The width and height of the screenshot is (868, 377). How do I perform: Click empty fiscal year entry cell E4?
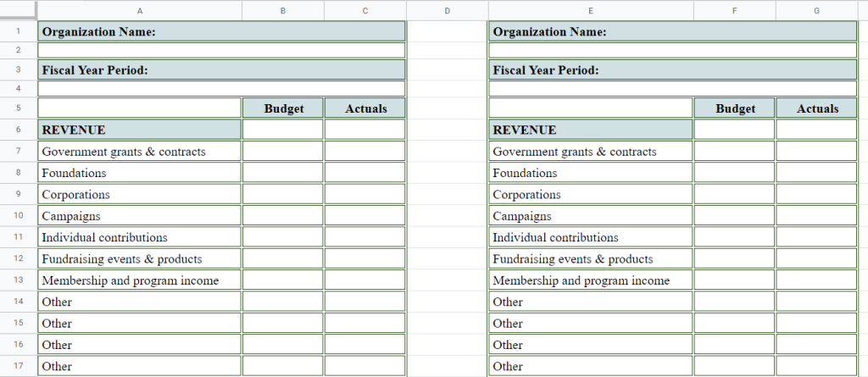pos(672,89)
